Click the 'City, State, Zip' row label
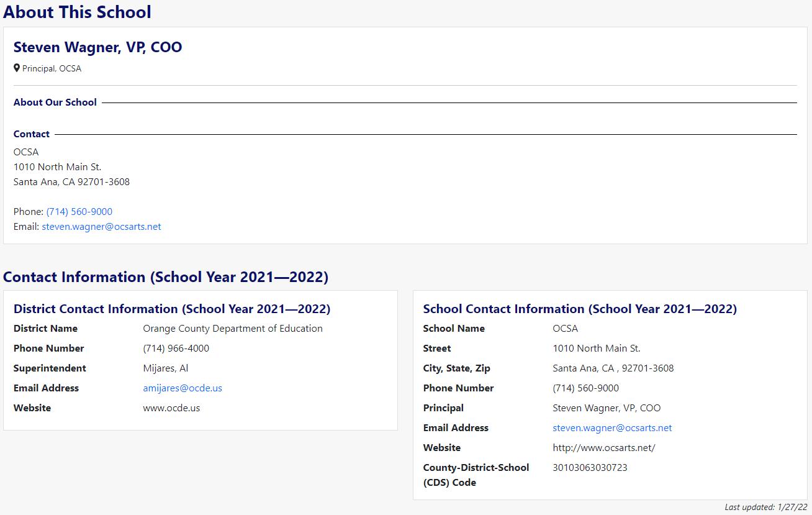The height and width of the screenshot is (515, 812). [457, 368]
